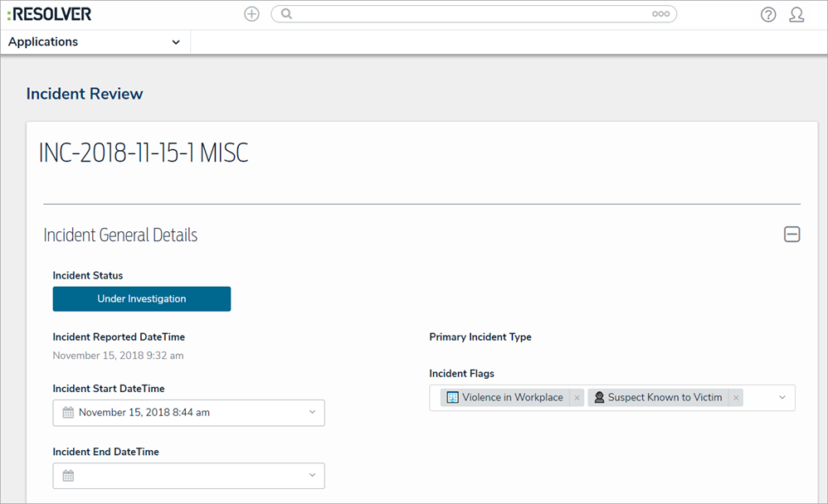Screen dimensions: 828x504
Task: Click the Incident Flags label
Action: (x=461, y=374)
